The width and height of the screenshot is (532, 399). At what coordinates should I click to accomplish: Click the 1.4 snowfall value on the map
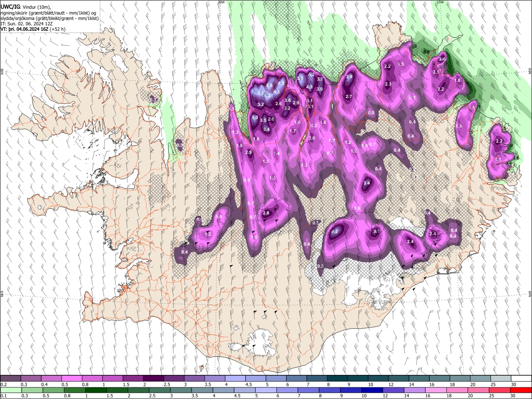coord(277,153)
